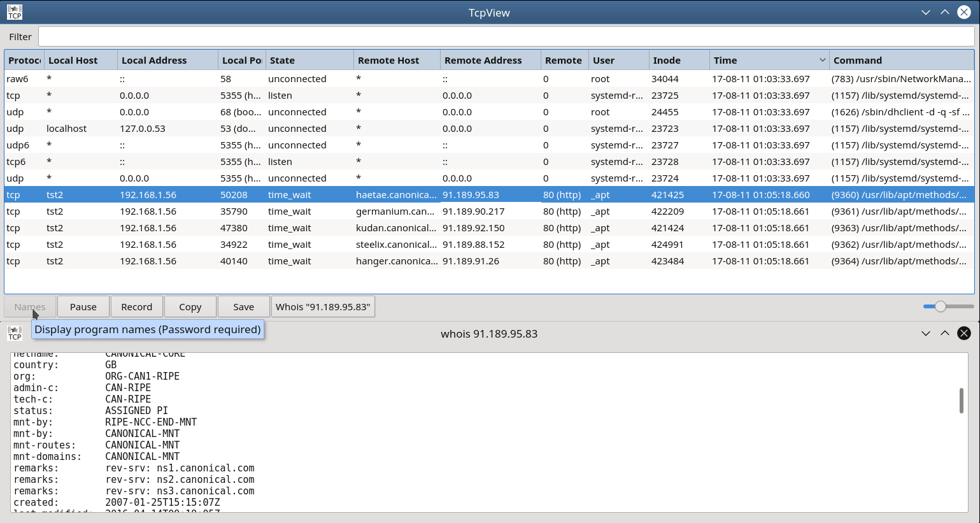This screenshot has height=523, width=980.
Task: Click the Record button
Action: click(x=137, y=306)
